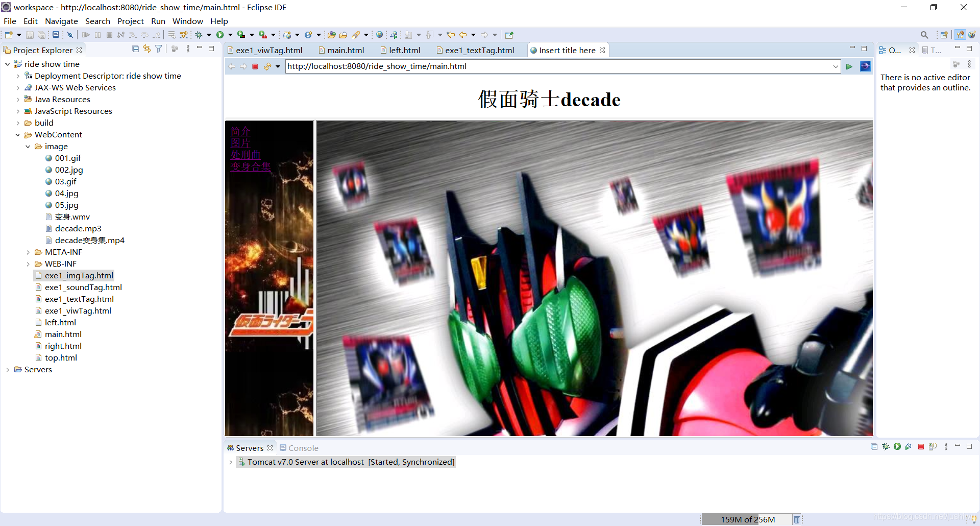The height and width of the screenshot is (526, 980).
Task: Click the 简介 link in left frame
Action: tap(240, 131)
